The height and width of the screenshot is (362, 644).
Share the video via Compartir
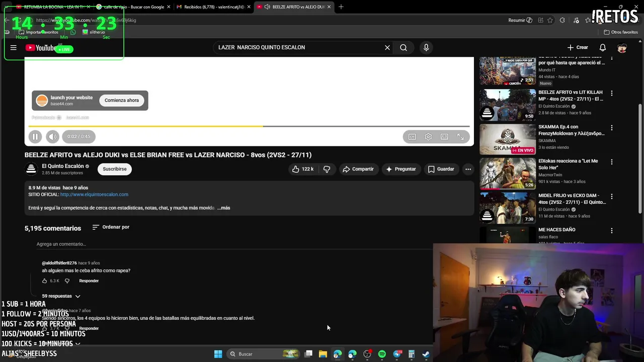point(358,169)
